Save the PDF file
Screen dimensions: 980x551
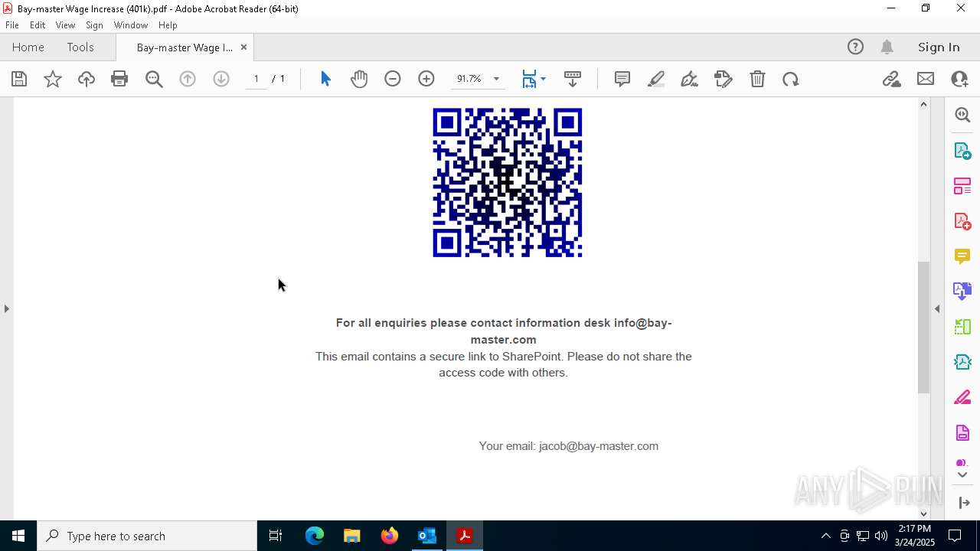19,79
